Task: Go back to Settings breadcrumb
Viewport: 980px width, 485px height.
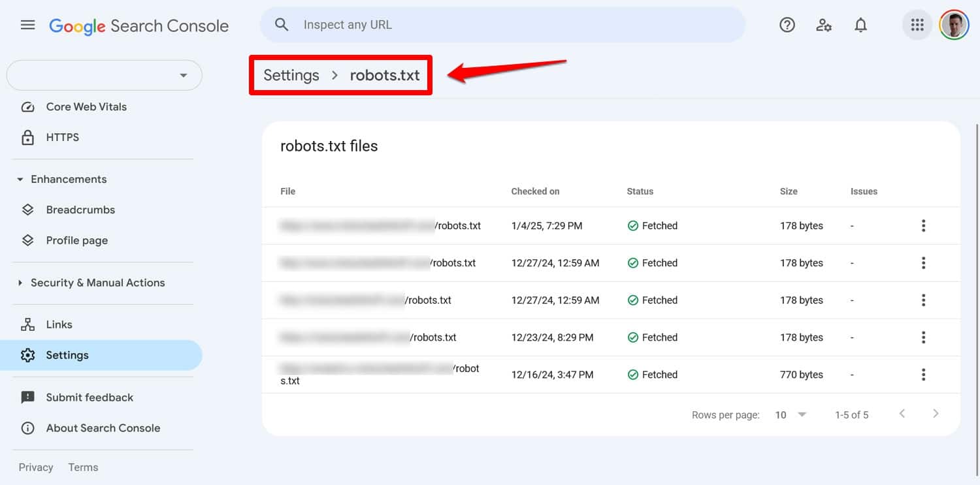Action: click(291, 75)
